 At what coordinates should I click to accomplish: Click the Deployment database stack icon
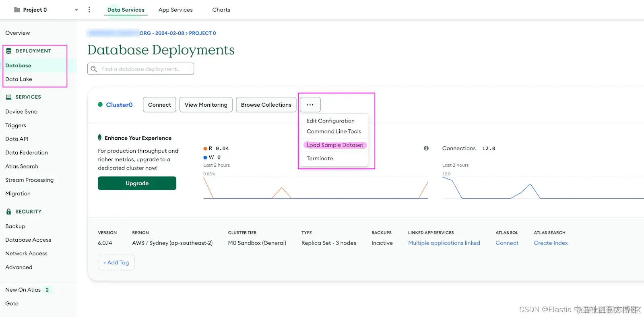pos(9,51)
